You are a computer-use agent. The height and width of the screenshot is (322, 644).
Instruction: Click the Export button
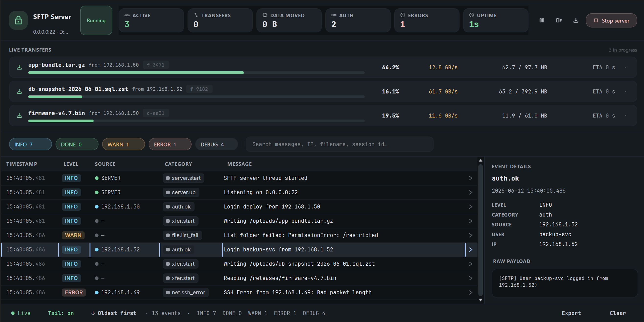[571, 313]
